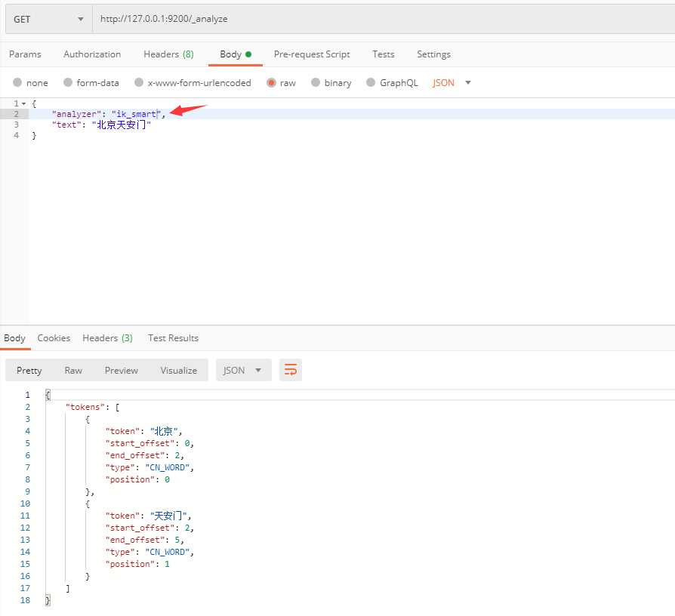This screenshot has height=616, width=675.
Task: Select the raw body type
Action: (281, 82)
